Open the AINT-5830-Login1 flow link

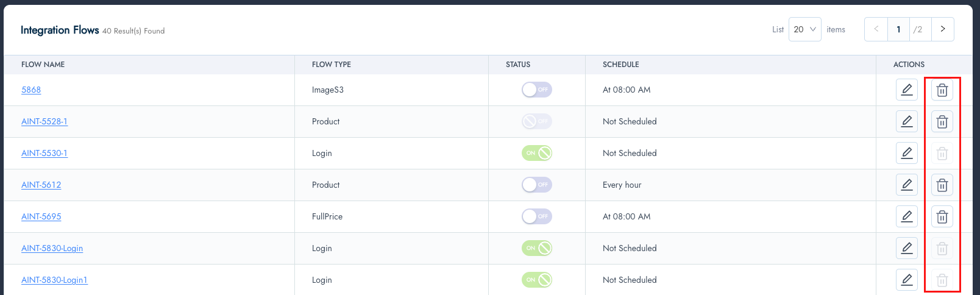pyautogui.click(x=54, y=280)
